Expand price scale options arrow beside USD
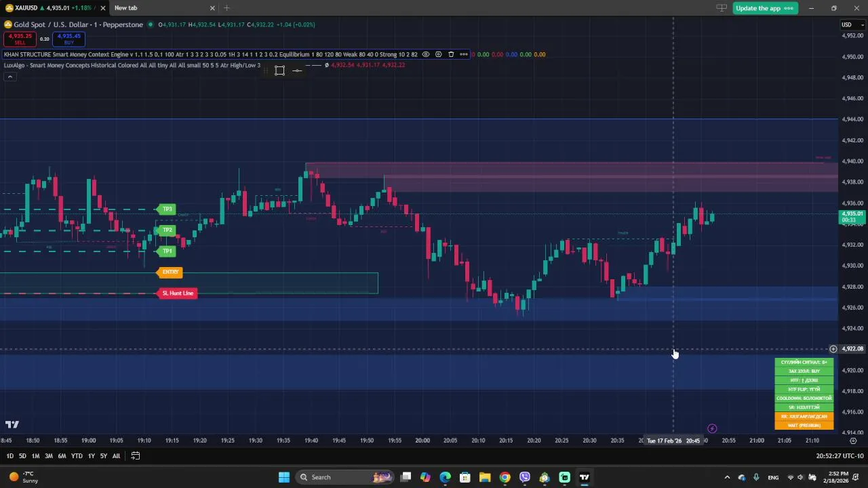The image size is (868, 488). pyautogui.click(x=862, y=24)
